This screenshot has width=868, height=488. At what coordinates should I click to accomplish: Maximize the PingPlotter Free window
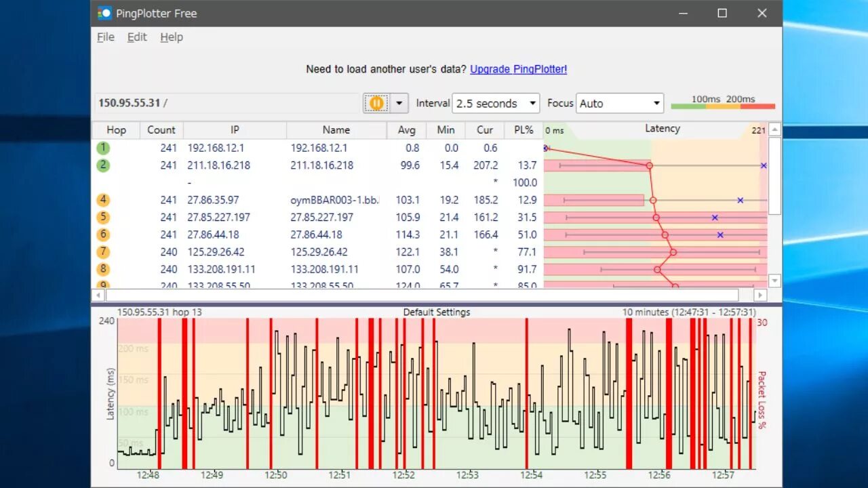click(722, 13)
